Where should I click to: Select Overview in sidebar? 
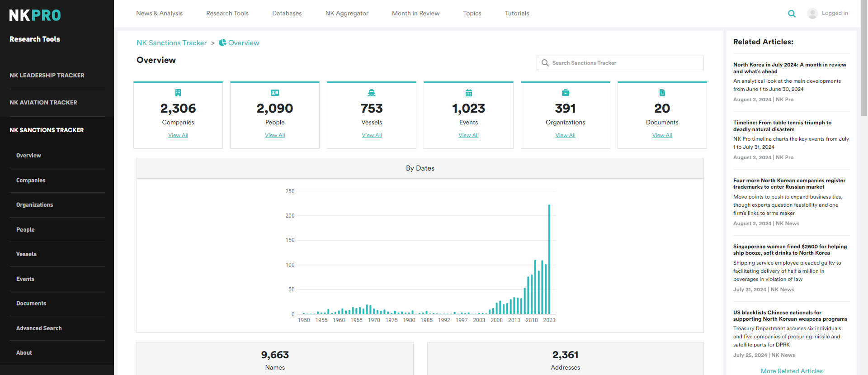point(28,156)
